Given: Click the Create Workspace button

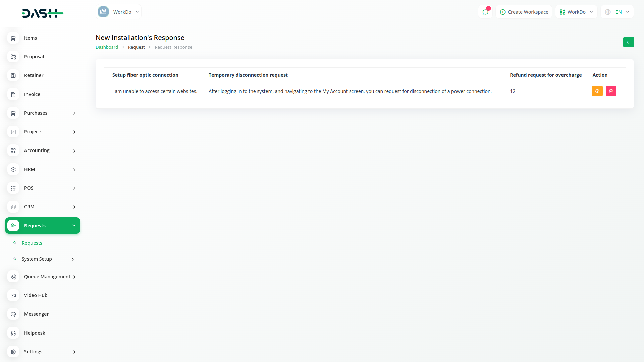Looking at the screenshot, I should tap(524, 12).
